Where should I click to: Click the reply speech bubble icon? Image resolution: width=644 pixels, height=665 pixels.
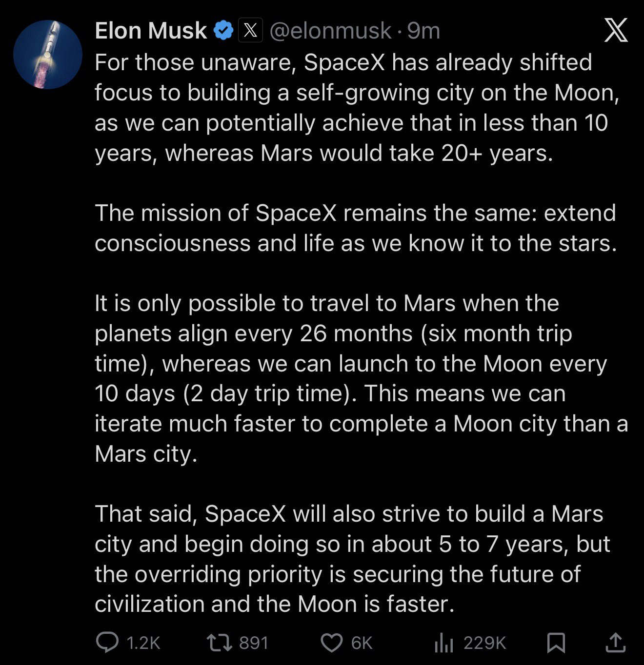click(x=107, y=643)
